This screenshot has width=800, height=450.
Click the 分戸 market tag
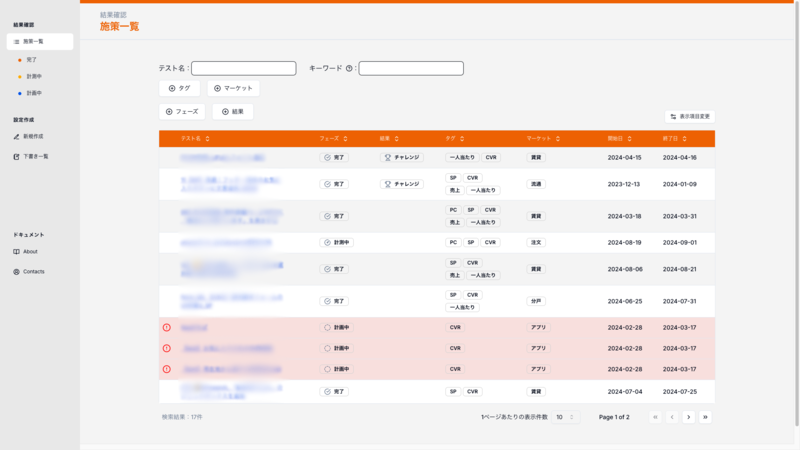tap(536, 302)
